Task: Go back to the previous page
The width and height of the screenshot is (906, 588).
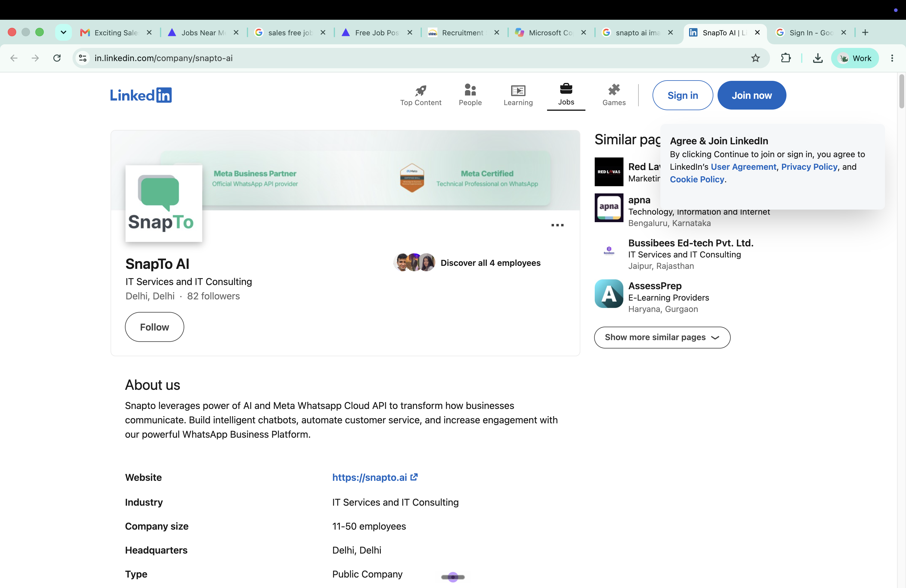Action: tap(14, 58)
